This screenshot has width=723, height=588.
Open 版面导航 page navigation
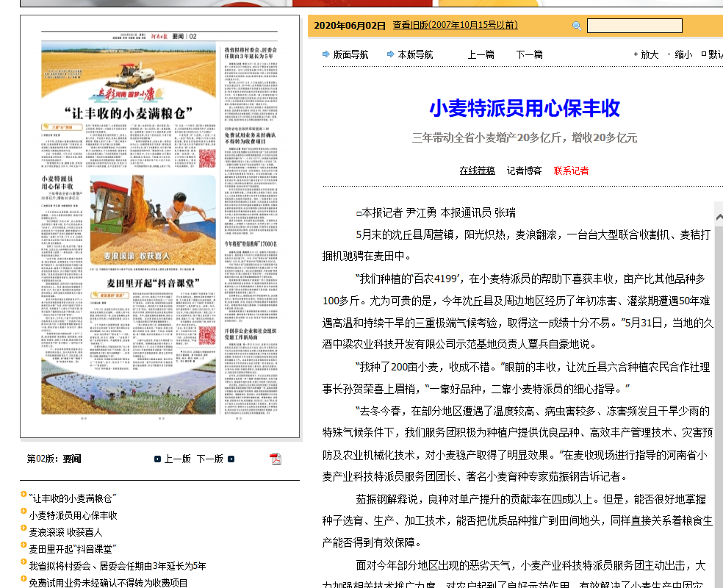[x=351, y=54]
